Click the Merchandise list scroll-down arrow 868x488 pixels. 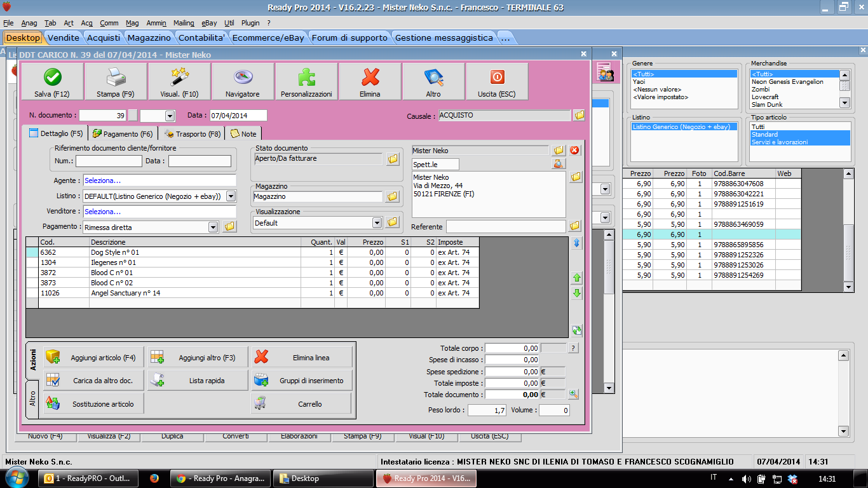click(844, 103)
